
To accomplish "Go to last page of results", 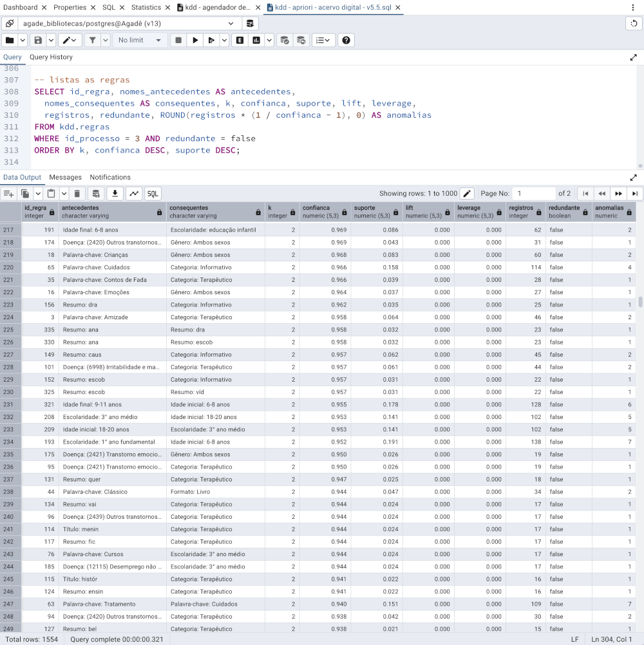I will coord(635,193).
